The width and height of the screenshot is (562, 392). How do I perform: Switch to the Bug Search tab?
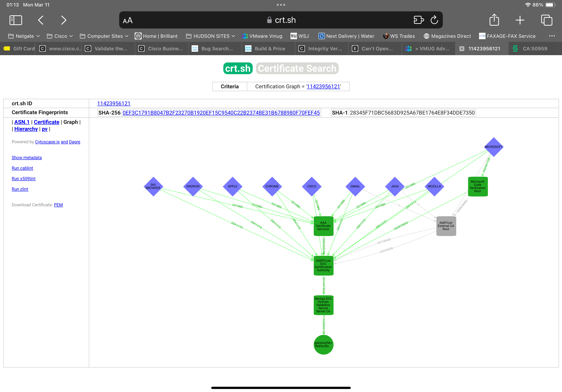217,49
